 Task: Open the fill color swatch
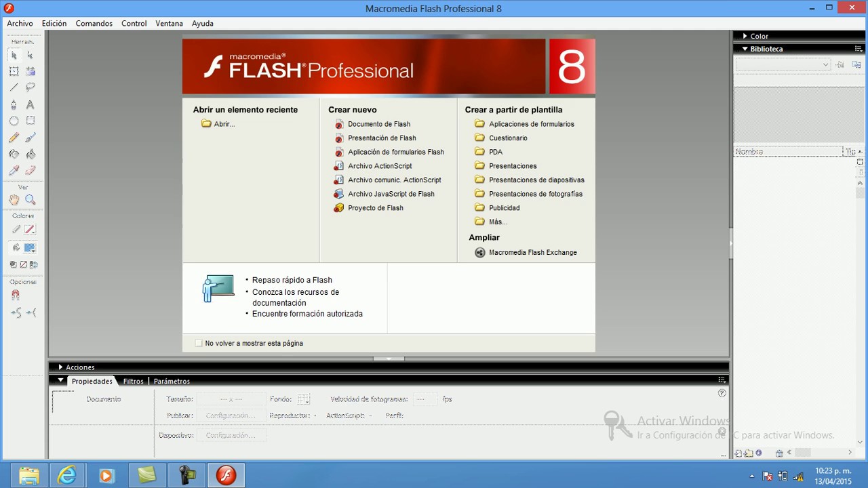point(31,248)
